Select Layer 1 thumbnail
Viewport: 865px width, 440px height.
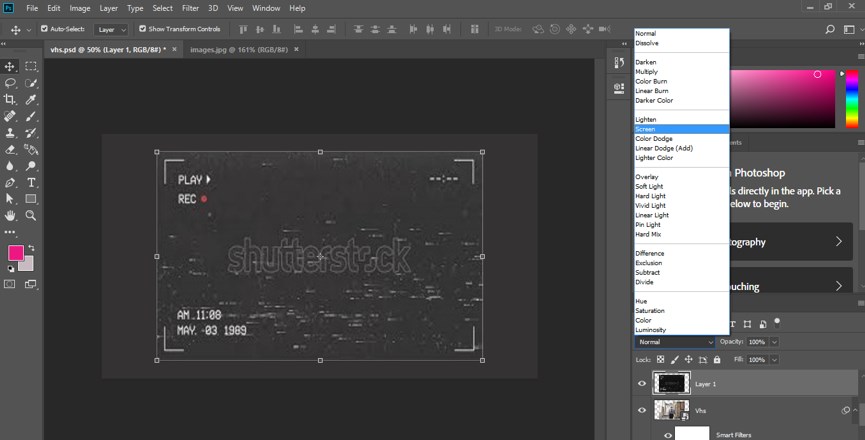coord(671,383)
